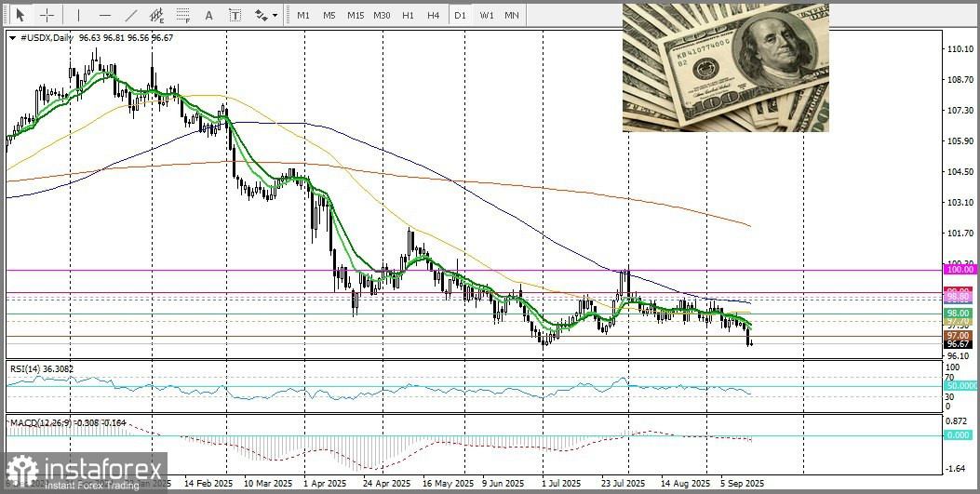Select the trendline drawing tool
Viewport: 980px width, 494px height.
131,15
